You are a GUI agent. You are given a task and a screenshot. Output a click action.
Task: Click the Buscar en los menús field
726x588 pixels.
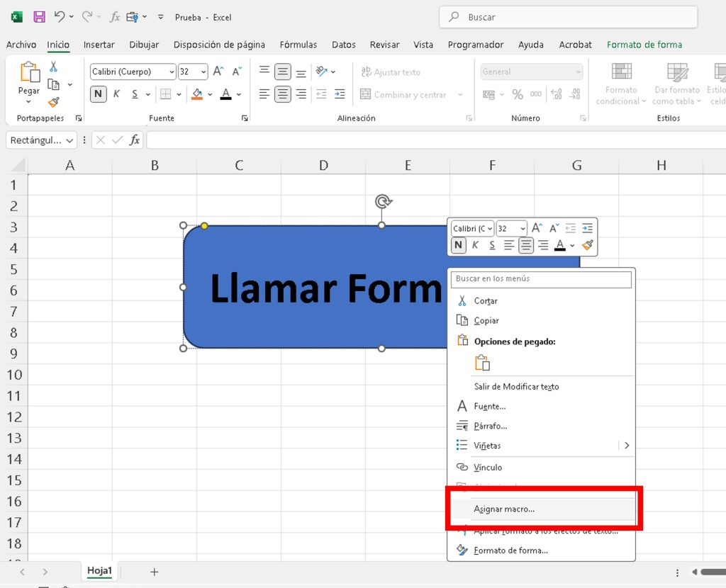point(541,279)
